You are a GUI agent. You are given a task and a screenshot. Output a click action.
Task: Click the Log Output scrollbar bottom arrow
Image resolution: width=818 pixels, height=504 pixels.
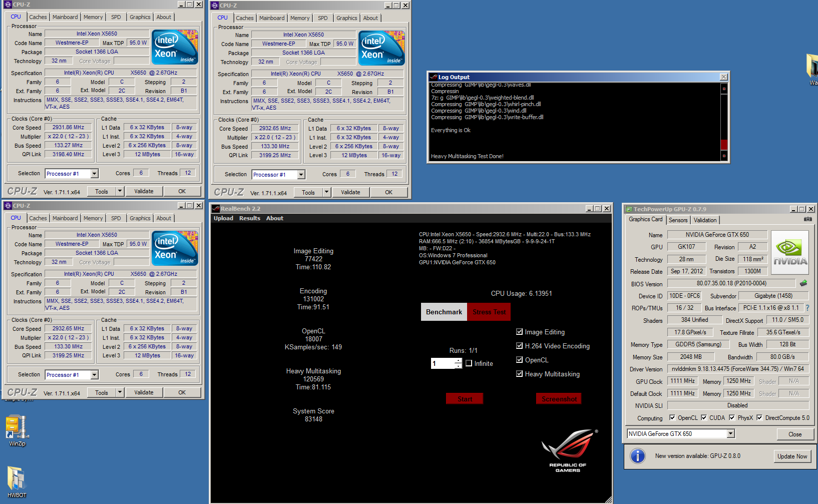[x=723, y=156]
